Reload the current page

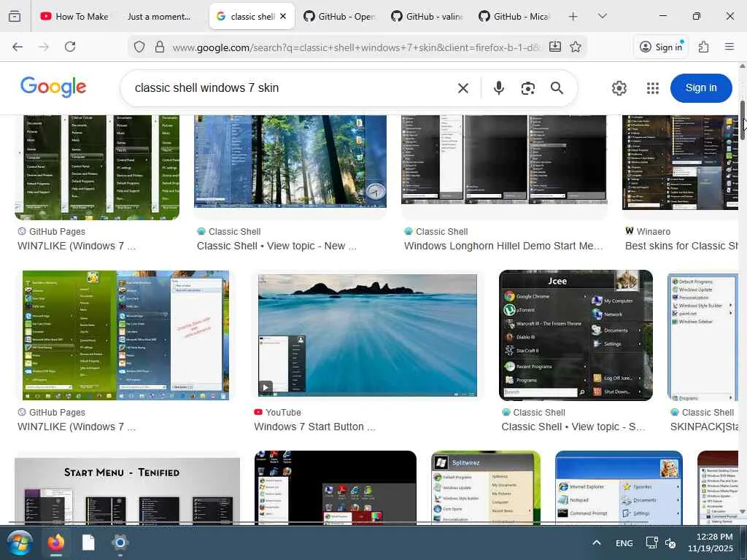(x=70, y=47)
